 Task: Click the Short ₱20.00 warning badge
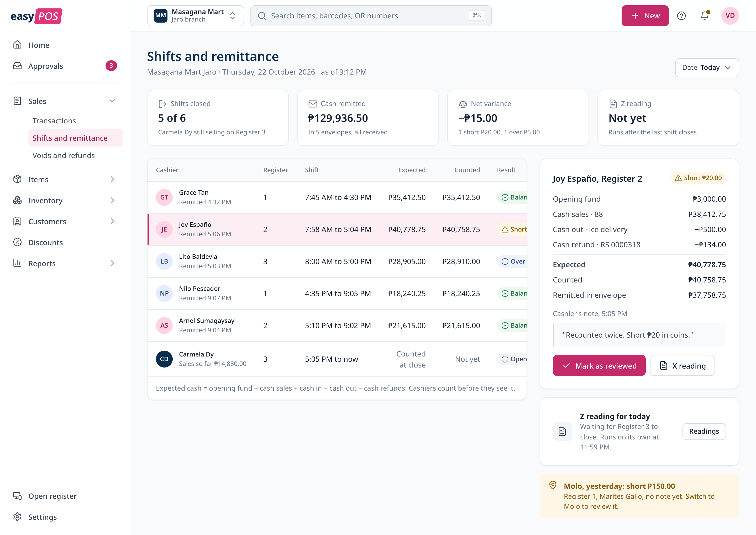click(x=698, y=178)
